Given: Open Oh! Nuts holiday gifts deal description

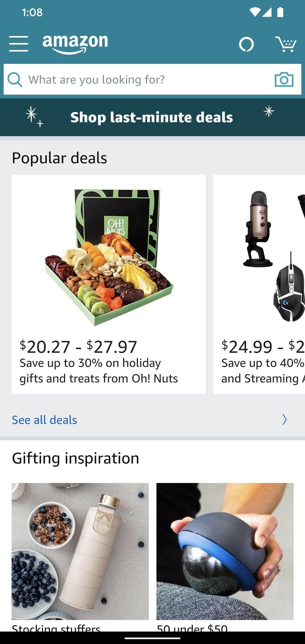Looking at the screenshot, I should [x=99, y=371].
